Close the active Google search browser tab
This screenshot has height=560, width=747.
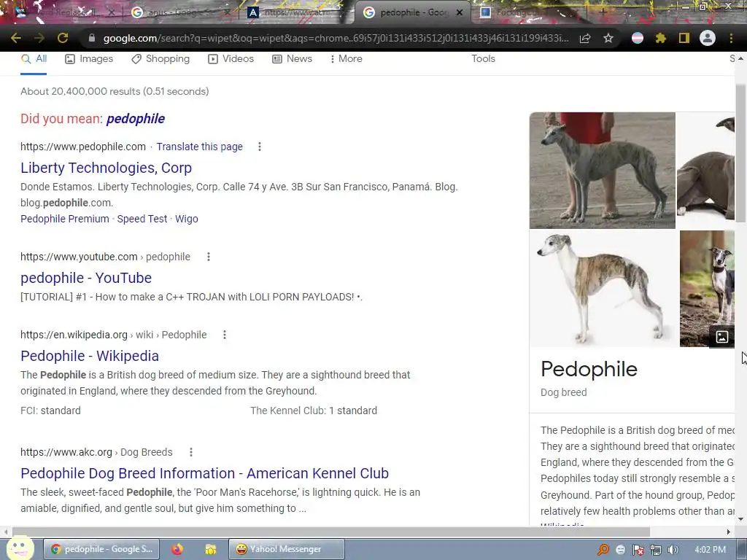pos(460,12)
